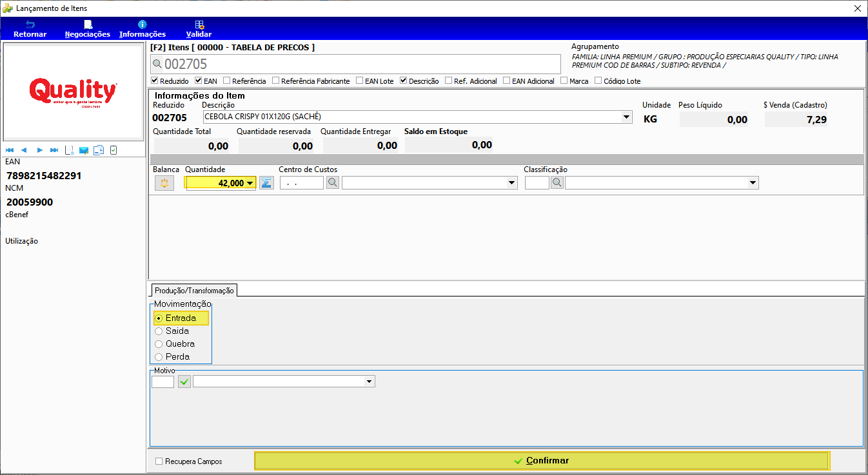The height and width of the screenshot is (475, 868).
Task: Click the Quality logo image
Action: coord(74,92)
